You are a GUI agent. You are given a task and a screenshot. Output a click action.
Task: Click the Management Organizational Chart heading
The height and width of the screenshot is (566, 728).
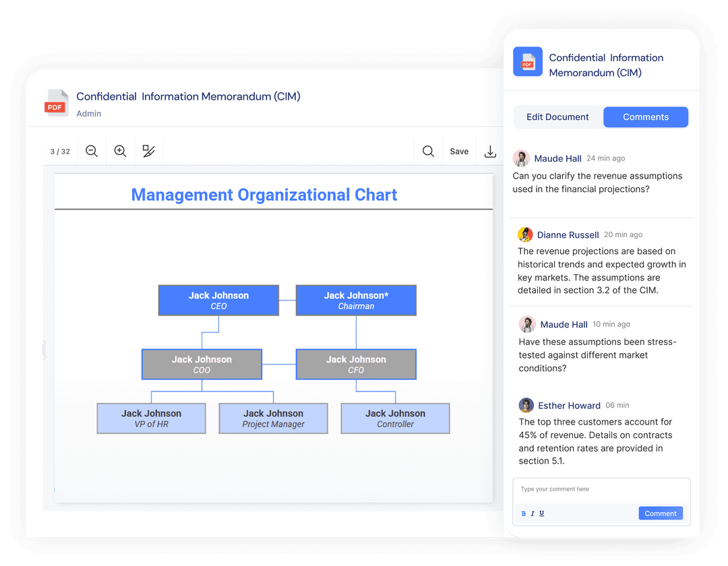[x=264, y=195]
